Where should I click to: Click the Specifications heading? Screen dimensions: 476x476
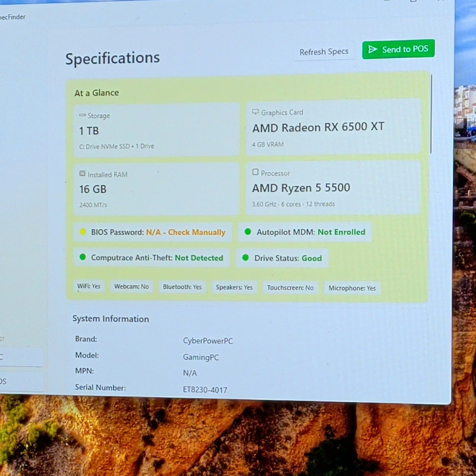[113, 58]
